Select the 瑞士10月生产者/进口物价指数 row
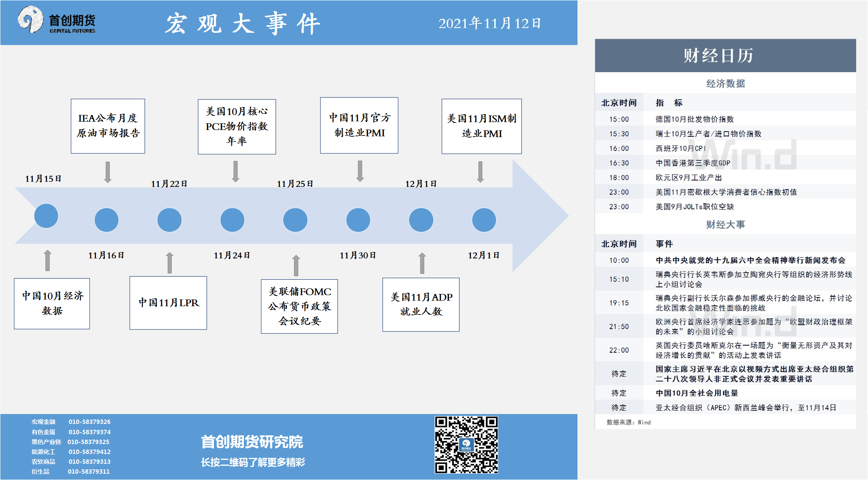 (726, 134)
